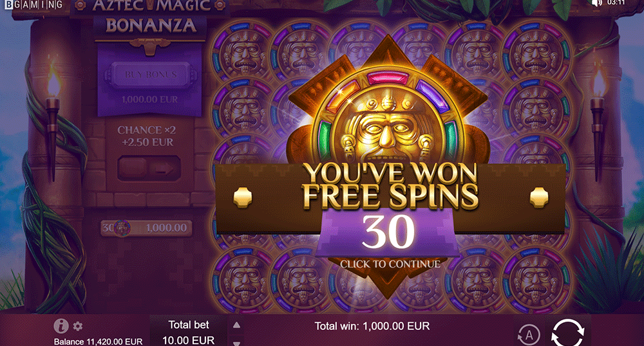The width and height of the screenshot is (644, 346).
Task: Click the Click to Continue text
Action: 390,264
